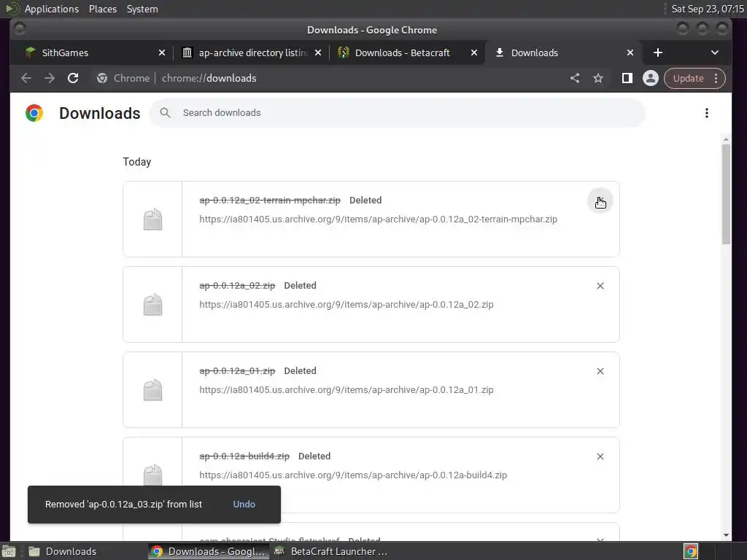
Task: Undo removal of ap-0.0.12a_03.zip
Action: coord(244,505)
